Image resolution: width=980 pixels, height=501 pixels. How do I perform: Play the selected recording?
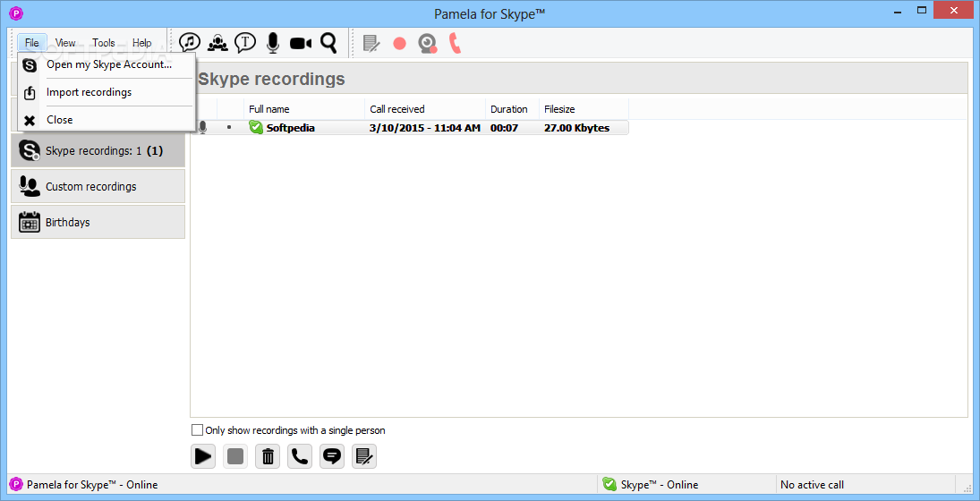[x=203, y=456]
